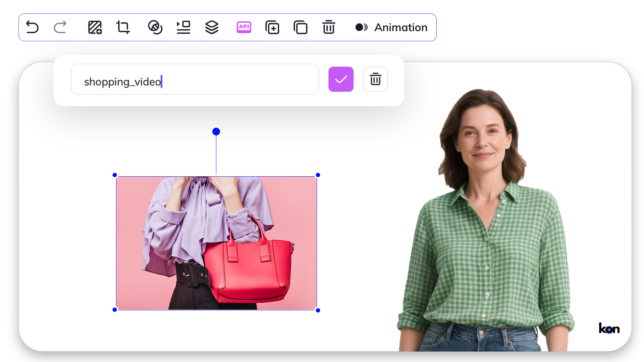Screen dimensions: 644x362
Task: Open the background pattern add tool
Action: pyautogui.click(x=95, y=27)
